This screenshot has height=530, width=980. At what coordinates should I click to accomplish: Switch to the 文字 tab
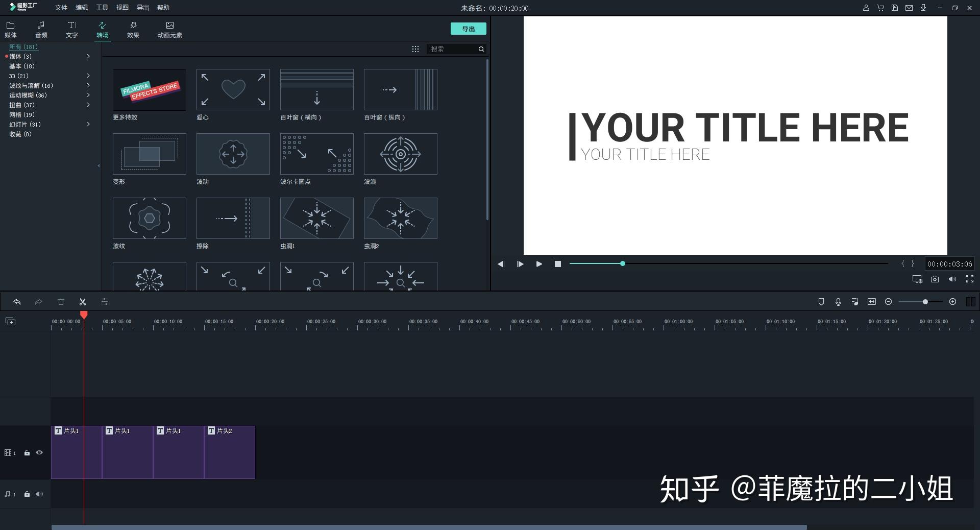tap(72, 30)
